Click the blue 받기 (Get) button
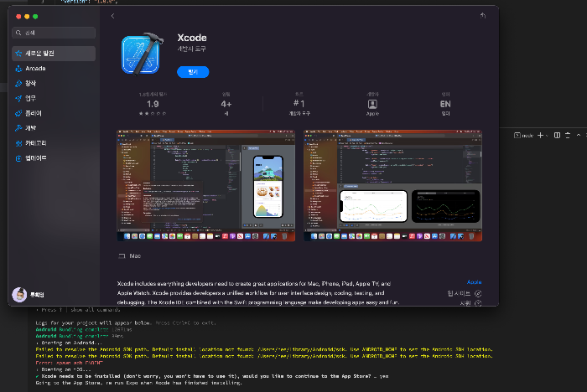The width and height of the screenshot is (587, 392). pos(193,72)
